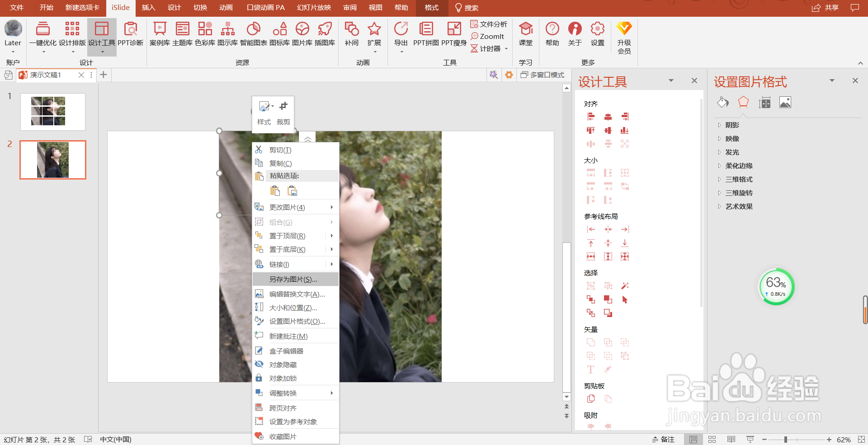Open the 图示库 diagram library

click(x=227, y=34)
